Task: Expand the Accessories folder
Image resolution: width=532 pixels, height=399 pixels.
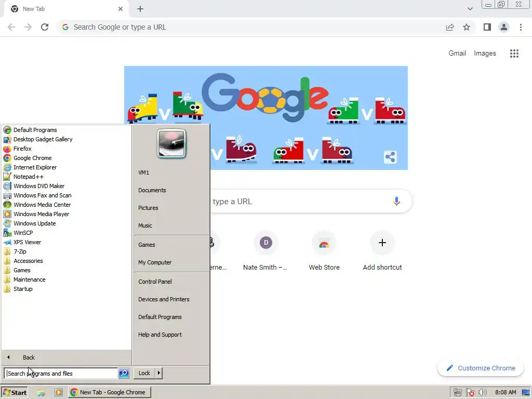Action: click(28, 261)
